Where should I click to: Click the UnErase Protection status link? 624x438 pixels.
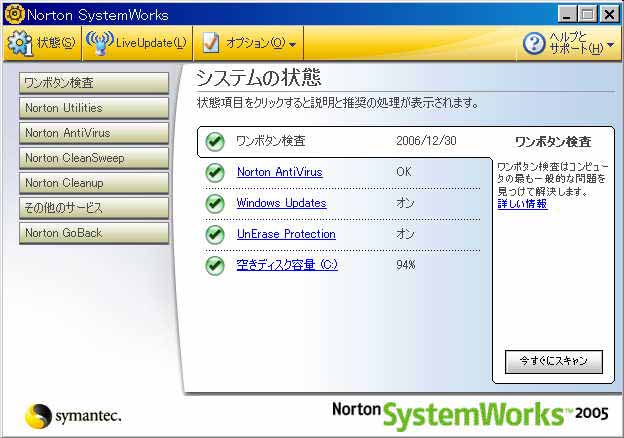click(x=286, y=234)
